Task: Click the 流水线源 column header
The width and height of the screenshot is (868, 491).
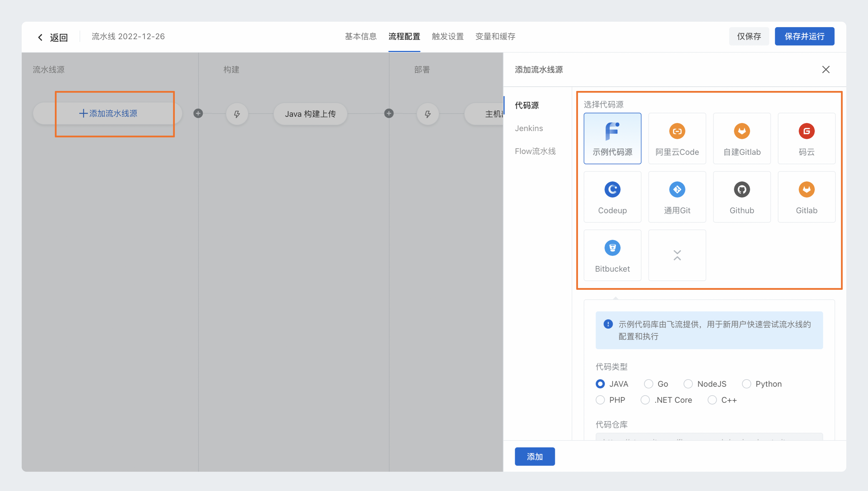Action: click(49, 70)
